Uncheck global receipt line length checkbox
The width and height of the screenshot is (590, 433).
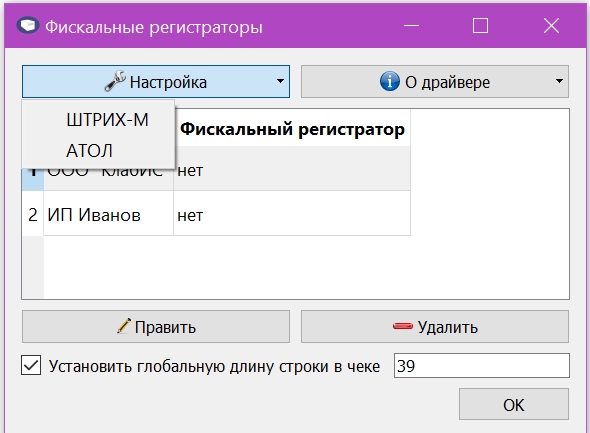click(31, 366)
